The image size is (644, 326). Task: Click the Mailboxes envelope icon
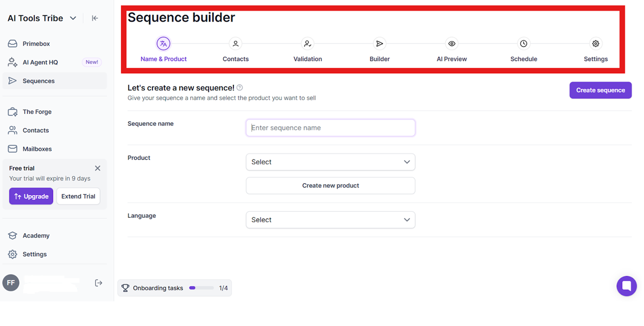[13, 149]
